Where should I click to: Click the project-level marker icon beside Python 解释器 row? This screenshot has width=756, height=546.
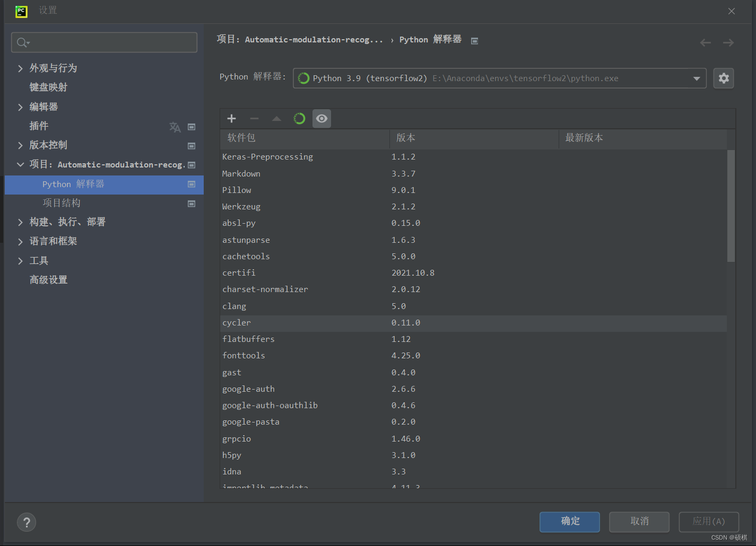pyautogui.click(x=192, y=184)
